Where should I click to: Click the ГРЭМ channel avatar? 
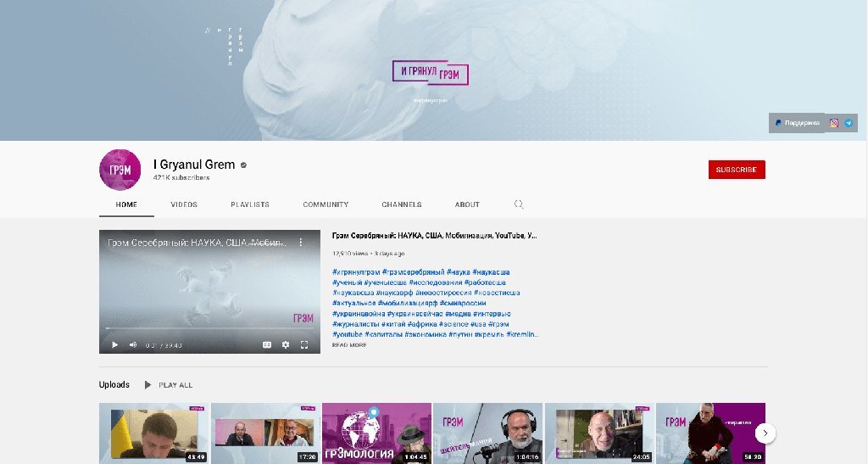(x=120, y=170)
